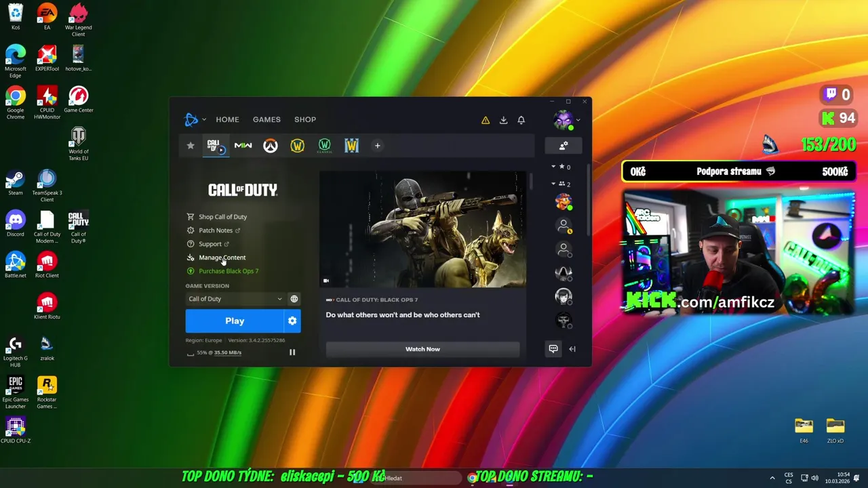Add a game with the plus icon
The width and height of the screenshot is (868, 488).
coord(378,146)
